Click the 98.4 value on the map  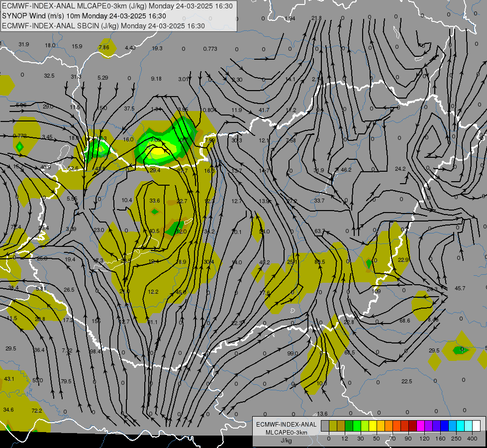95,351
